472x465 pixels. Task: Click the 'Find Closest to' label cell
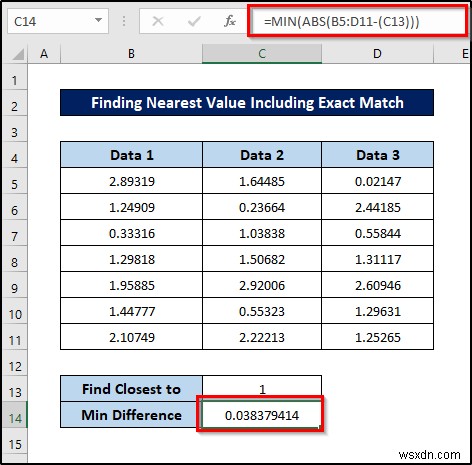(131, 389)
